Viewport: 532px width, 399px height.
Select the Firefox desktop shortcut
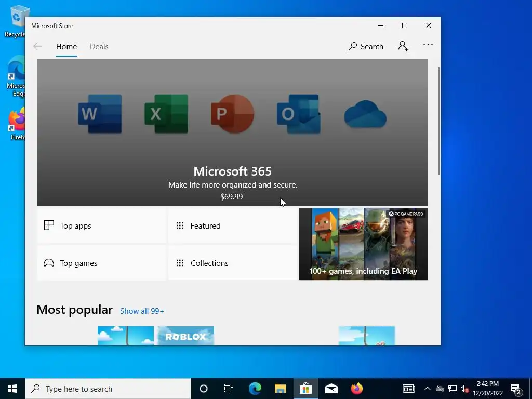tap(16, 124)
